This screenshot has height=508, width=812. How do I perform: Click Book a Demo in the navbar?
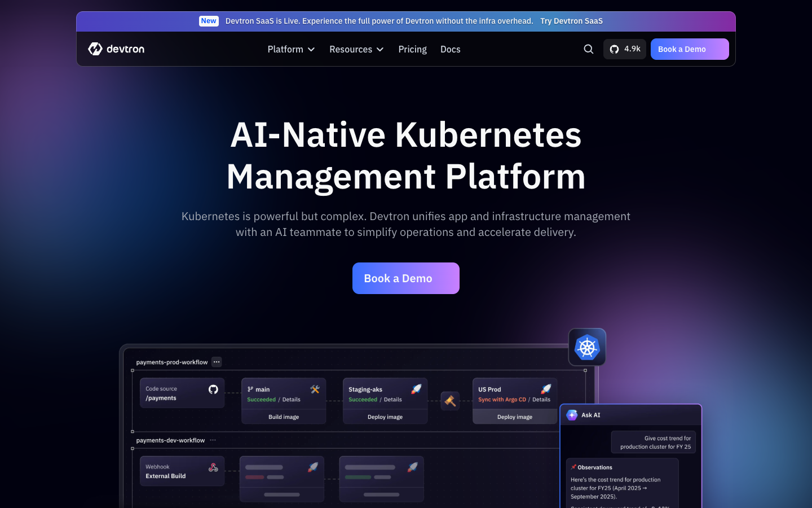tap(690, 49)
